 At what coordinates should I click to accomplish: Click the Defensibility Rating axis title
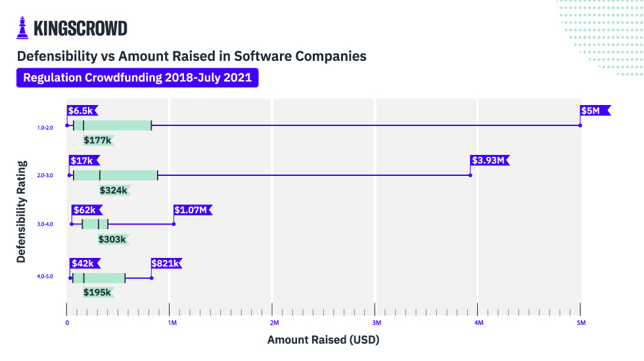click(21, 211)
